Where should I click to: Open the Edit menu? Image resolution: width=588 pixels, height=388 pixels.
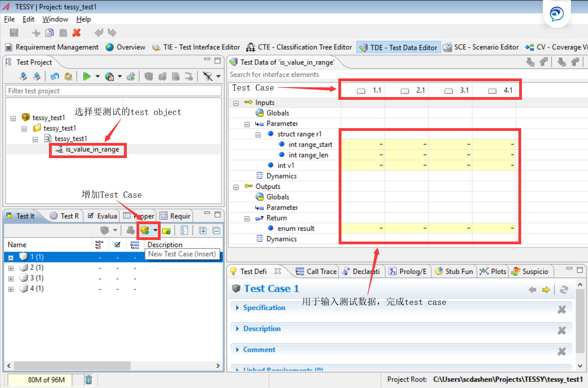pos(28,19)
